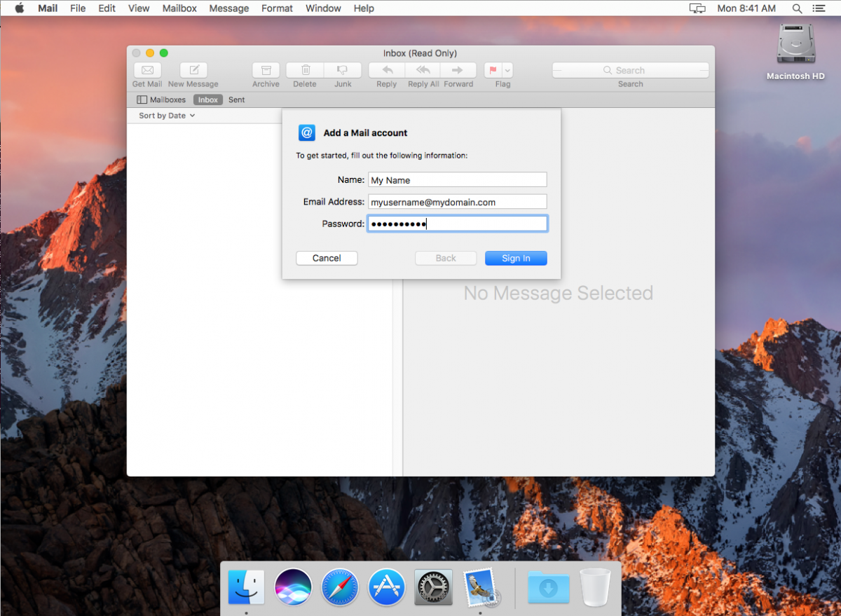Click the Email Address input field
Screen dimensions: 841x616
point(457,202)
